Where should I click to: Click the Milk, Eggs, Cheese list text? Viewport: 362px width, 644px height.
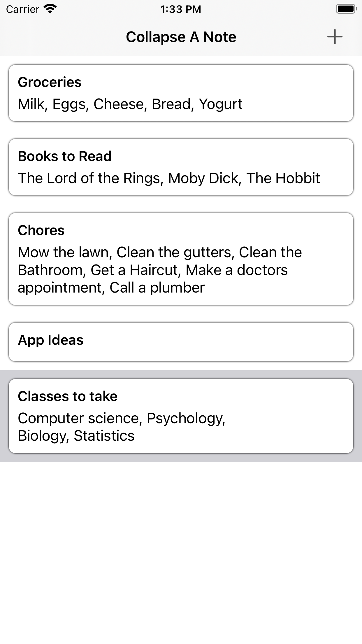[x=82, y=104]
